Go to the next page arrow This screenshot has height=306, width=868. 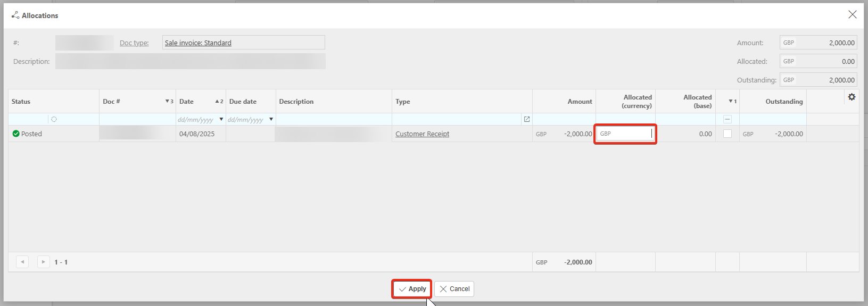coord(44,262)
